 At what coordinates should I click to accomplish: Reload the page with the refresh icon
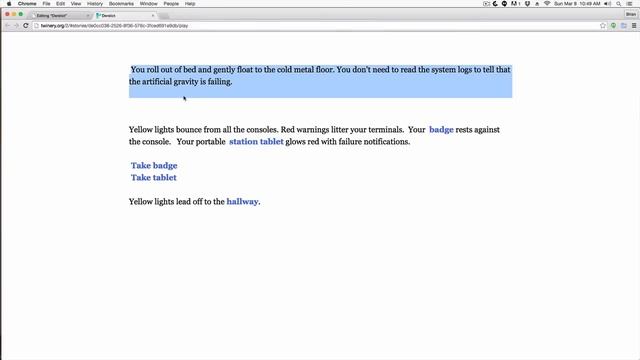tap(26, 26)
